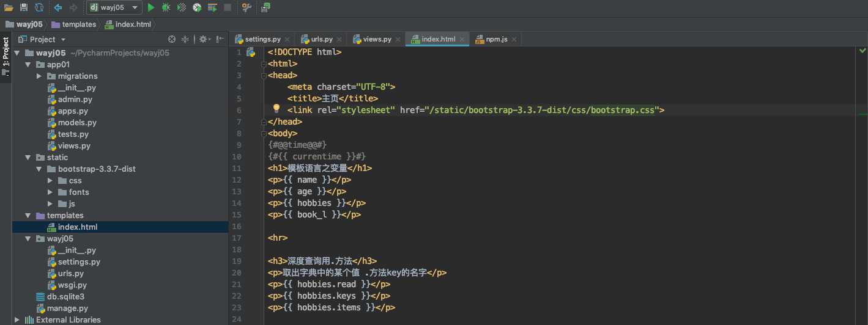Synchronize files with the refresh toolbar icon
The height and width of the screenshot is (325, 868).
[x=39, y=7]
